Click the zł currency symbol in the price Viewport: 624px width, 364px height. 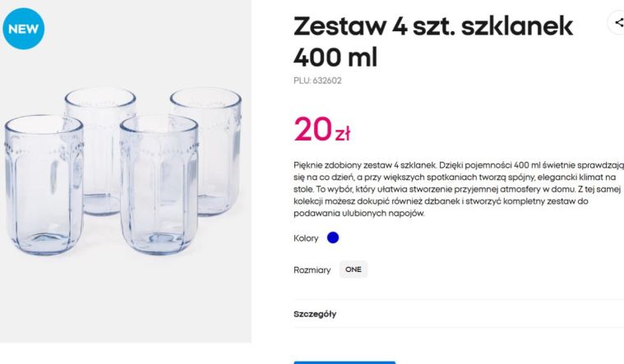pos(342,133)
